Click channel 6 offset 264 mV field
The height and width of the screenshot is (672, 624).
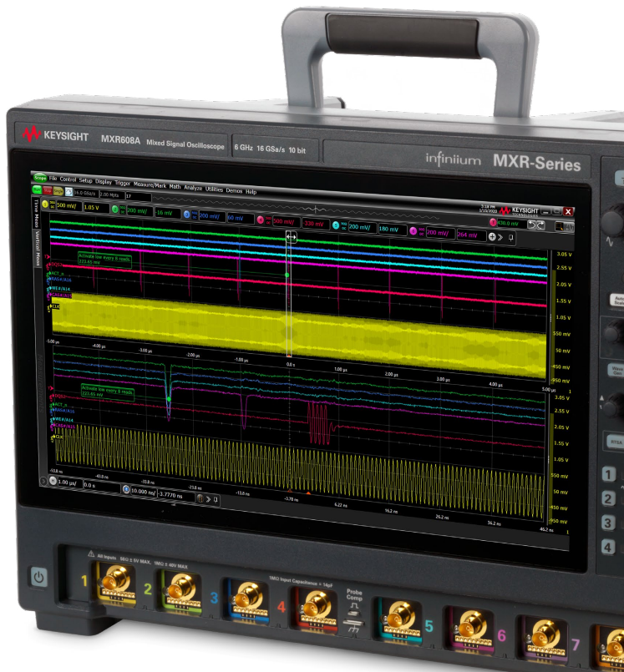(x=470, y=235)
